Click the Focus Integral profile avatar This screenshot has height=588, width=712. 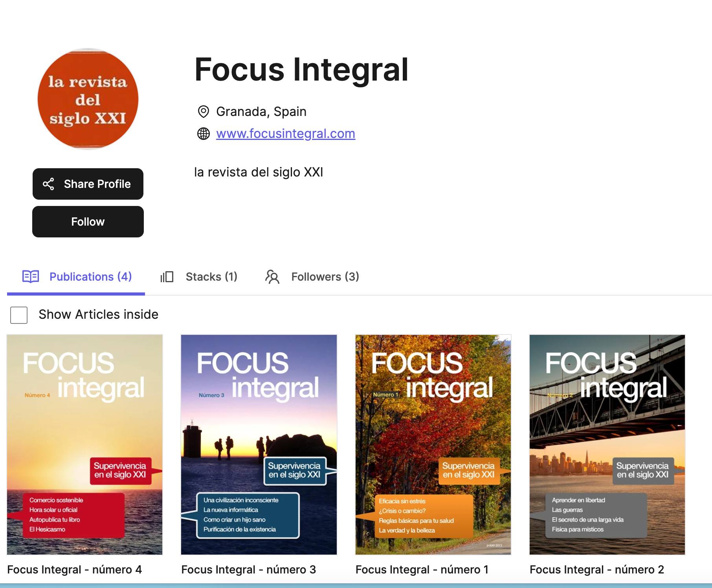pyautogui.click(x=88, y=99)
